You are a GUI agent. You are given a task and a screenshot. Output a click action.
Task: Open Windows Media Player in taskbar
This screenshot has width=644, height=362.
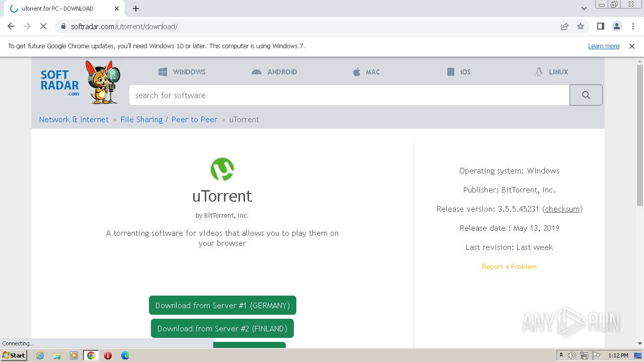74,355
